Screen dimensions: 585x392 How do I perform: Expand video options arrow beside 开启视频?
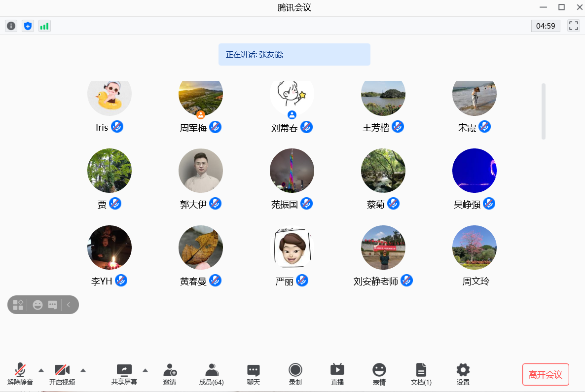click(x=83, y=370)
